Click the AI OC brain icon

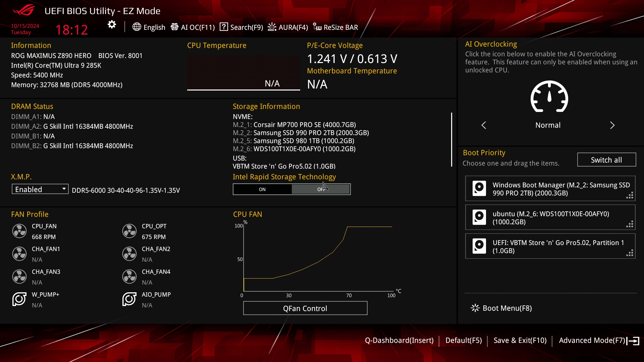(x=174, y=27)
